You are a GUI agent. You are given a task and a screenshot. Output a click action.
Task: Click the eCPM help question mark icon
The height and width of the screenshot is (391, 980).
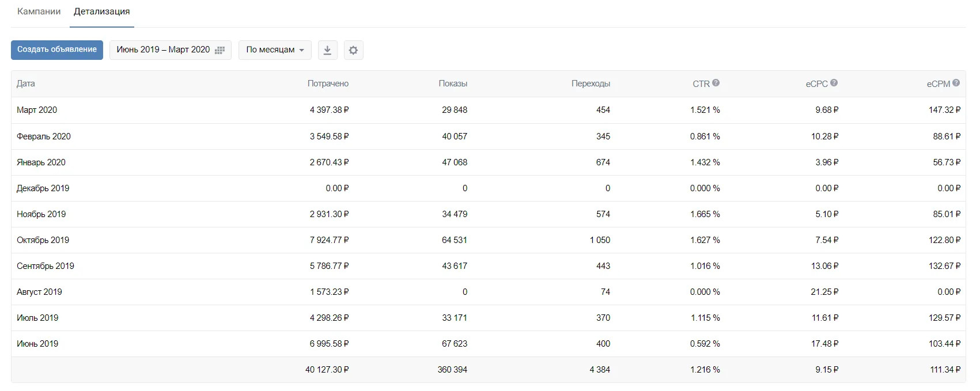[956, 83]
